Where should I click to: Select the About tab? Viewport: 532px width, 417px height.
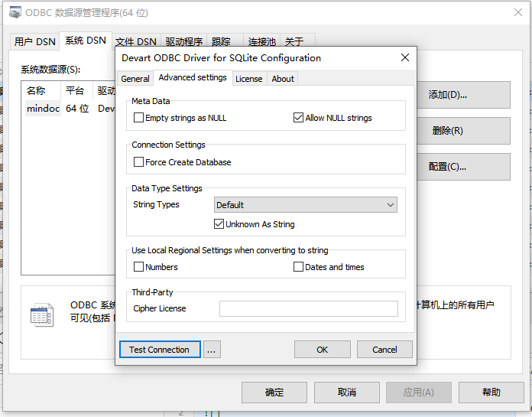283,79
